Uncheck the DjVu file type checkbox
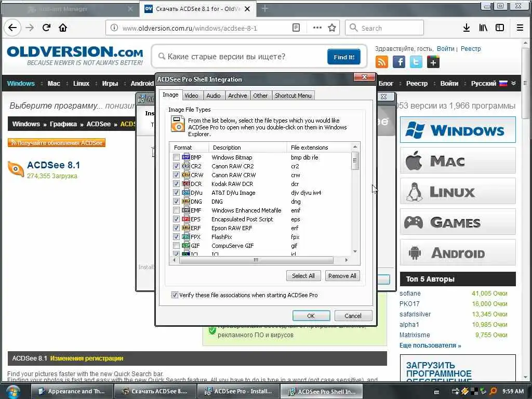Screen dimensions: 532x399 point(176,192)
